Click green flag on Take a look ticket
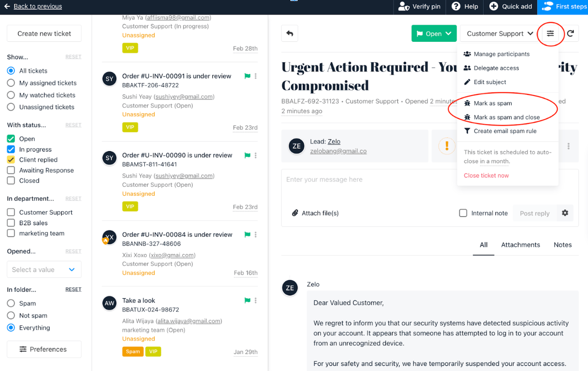The height and width of the screenshot is (371, 588). (247, 301)
